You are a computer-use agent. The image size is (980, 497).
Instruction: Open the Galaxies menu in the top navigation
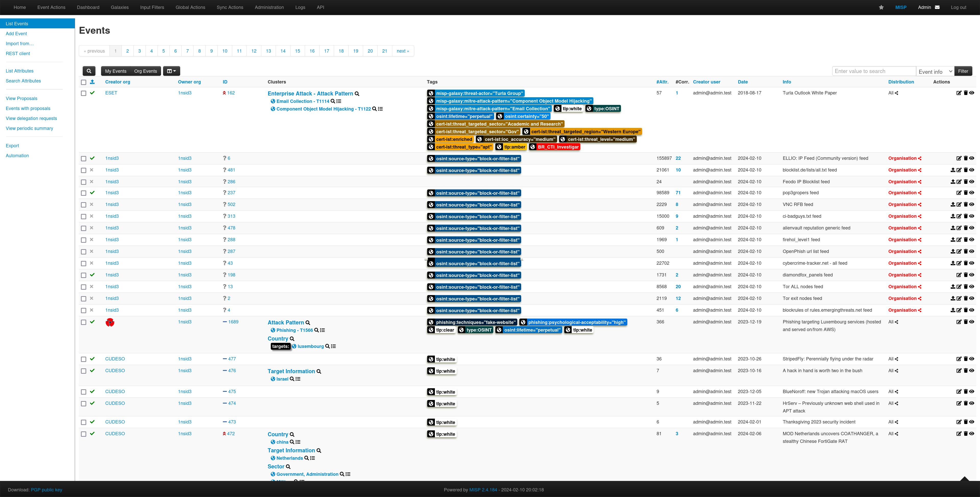point(119,7)
